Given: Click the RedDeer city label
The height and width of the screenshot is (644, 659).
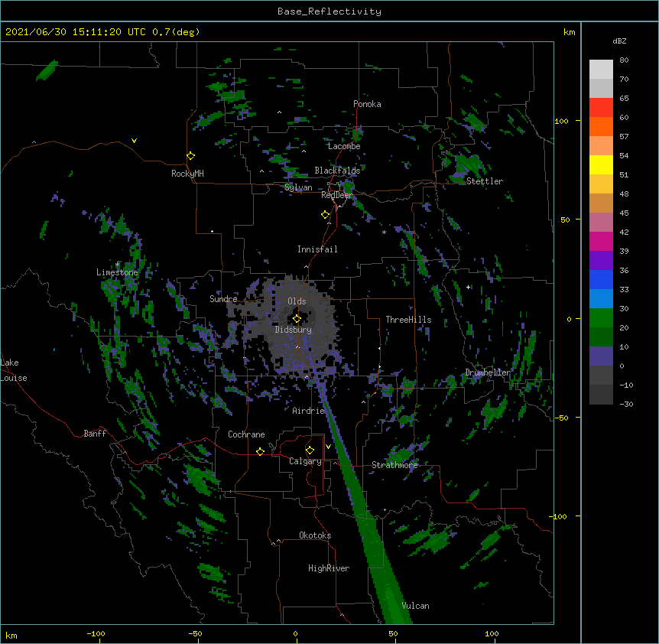Looking at the screenshot, I should [x=336, y=195].
